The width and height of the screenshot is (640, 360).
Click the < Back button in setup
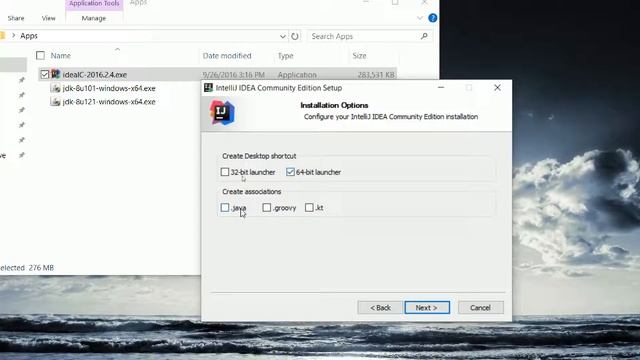click(380, 307)
